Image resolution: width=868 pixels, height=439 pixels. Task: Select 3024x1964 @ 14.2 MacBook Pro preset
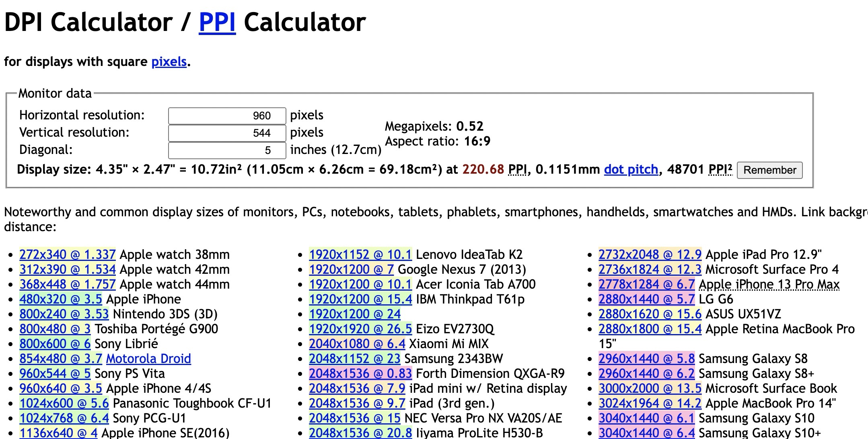pos(650,403)
